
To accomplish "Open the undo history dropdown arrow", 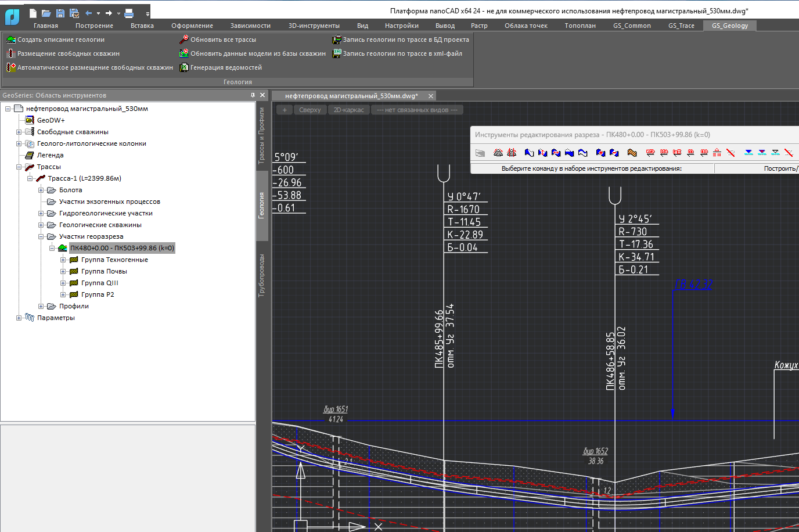I will [x=98, y=13].
